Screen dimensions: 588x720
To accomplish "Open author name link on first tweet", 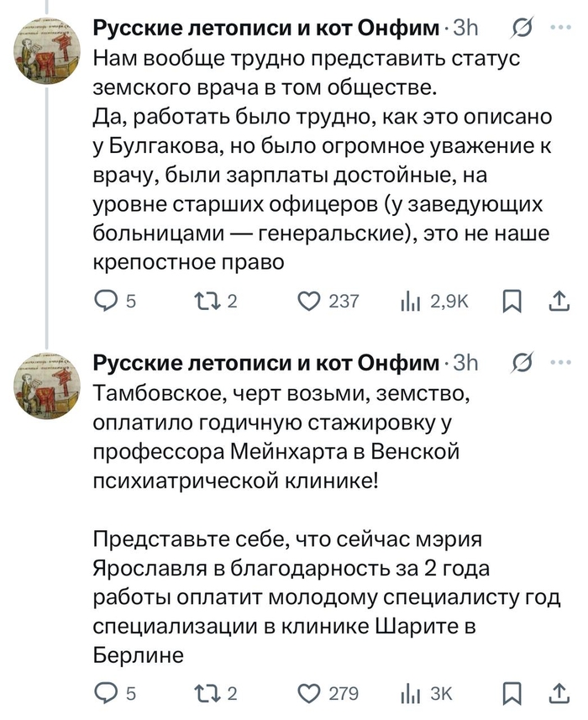I will (x=265, y=29).
